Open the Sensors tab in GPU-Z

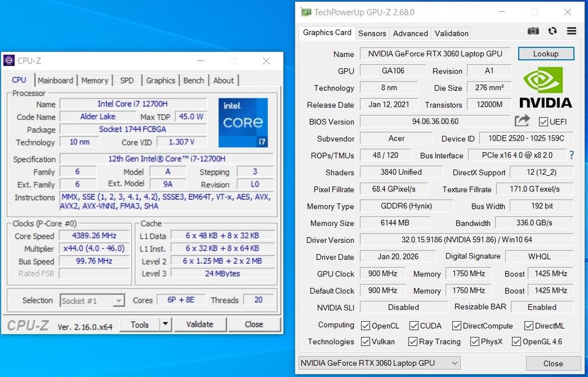click(x=372, y=34)
